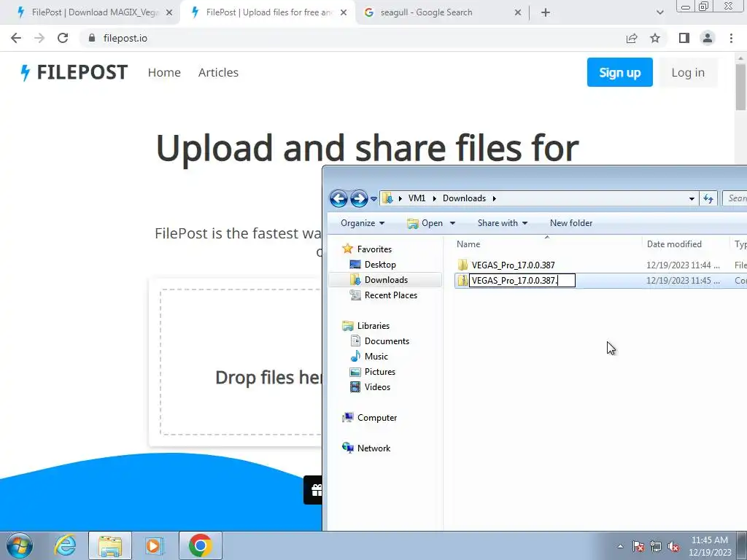Expand Open button dropdown arrow
Screen dimensions: 747x560
coord(452,223)
